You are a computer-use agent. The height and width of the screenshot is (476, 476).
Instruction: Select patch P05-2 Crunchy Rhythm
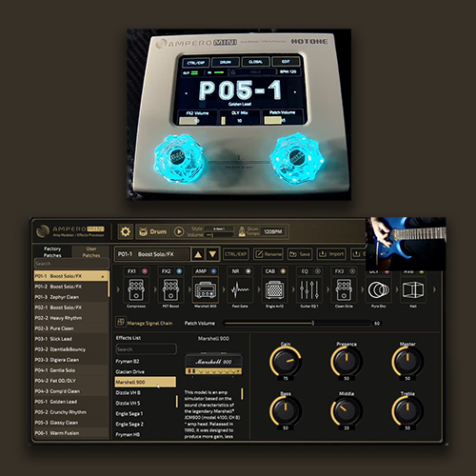pos(71,412)
